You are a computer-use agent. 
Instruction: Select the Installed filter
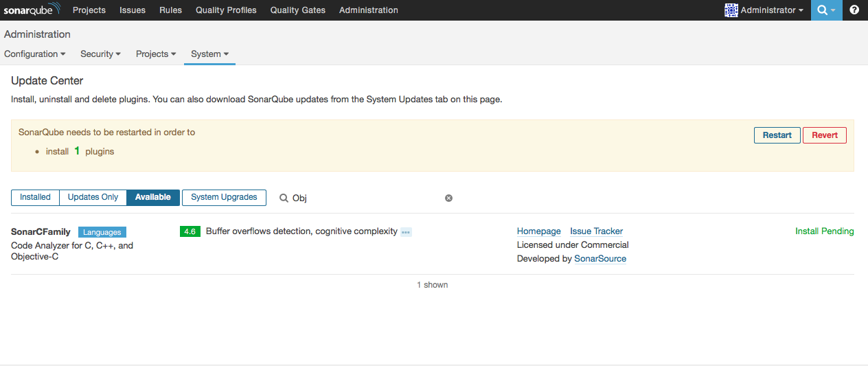point(36,197)
